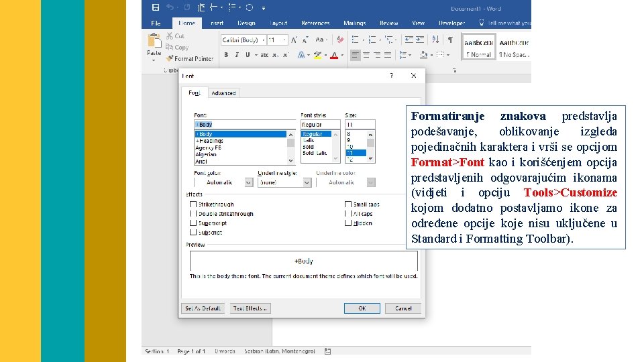Switch to the Mailings ribbon tab
The height and width of the screenshot is (362, 644).
click(354, 23)
